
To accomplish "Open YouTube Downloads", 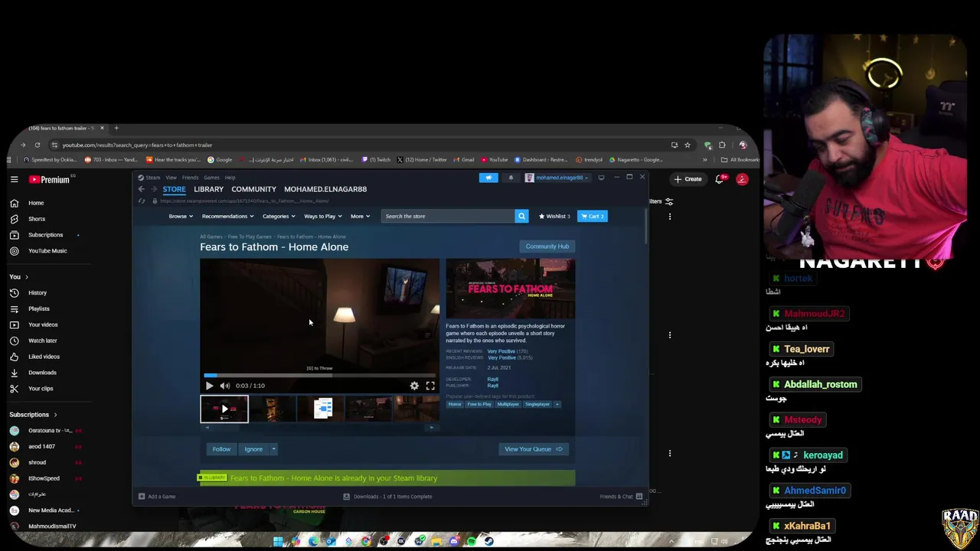I will pos(42,373).
